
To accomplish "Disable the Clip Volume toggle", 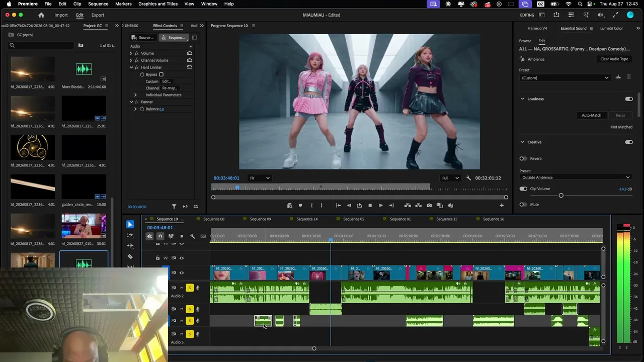I will click(x=523, y=189).
